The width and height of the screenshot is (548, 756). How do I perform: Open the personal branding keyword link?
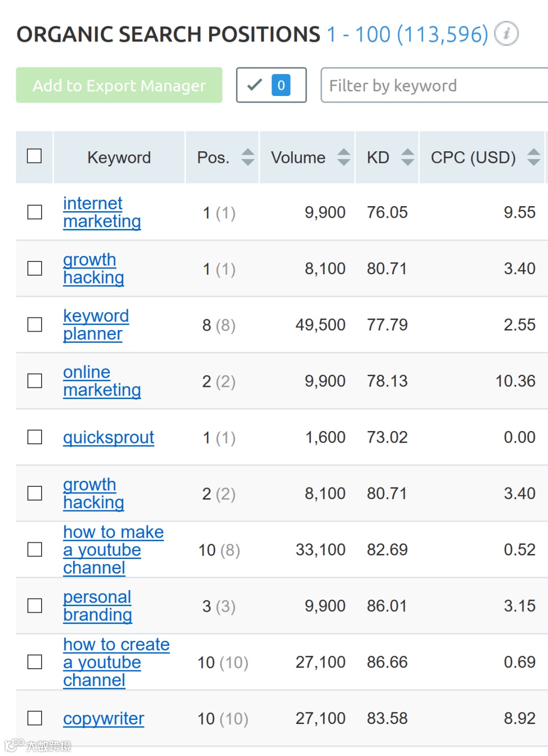pyautogui.click(x=97, y=606)
